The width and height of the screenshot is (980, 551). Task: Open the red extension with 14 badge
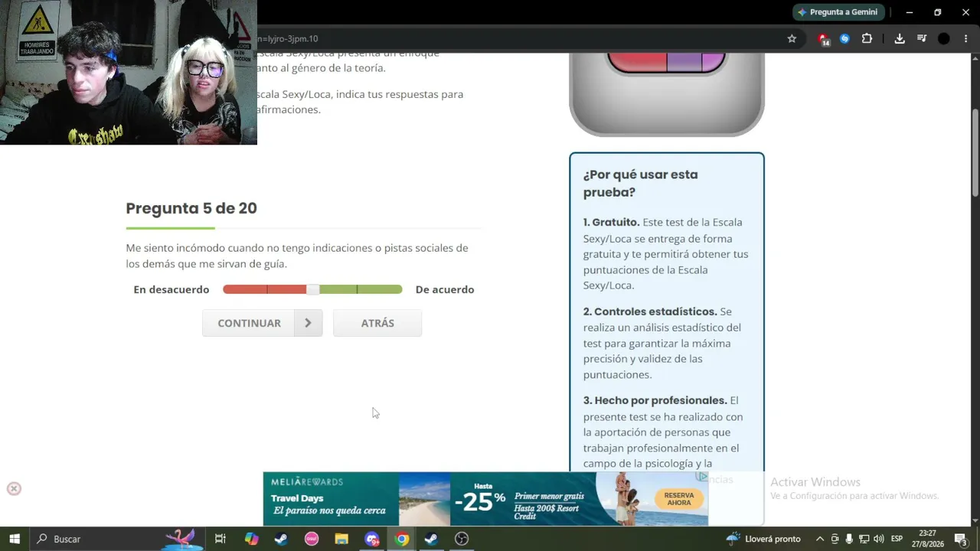(823, 39)
